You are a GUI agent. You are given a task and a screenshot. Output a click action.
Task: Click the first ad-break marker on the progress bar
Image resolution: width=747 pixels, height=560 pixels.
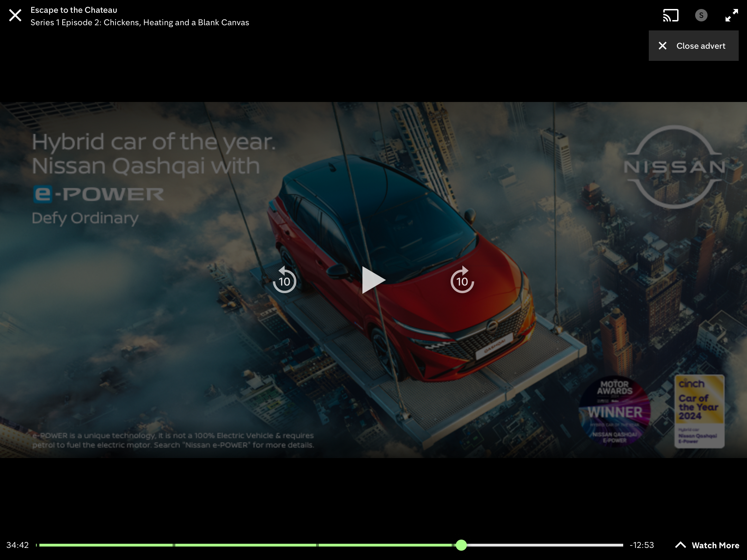click(174, 545)
